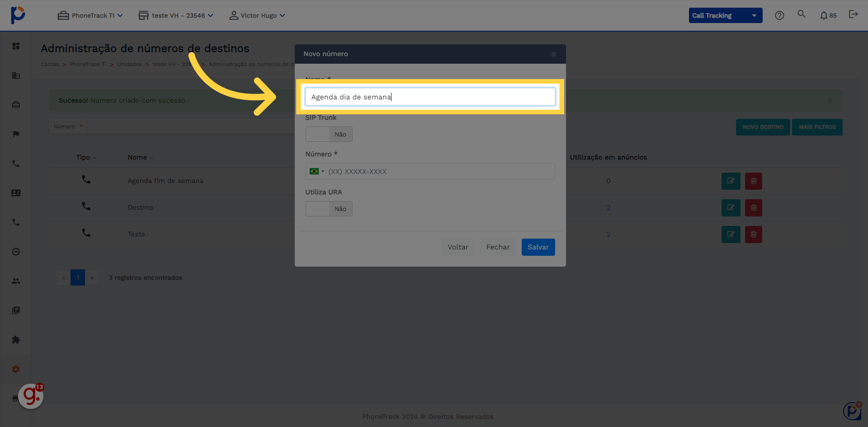Image resolution: width=868 pixels, height=427 pixels.
Task: Toggle the SIP Trunk switch
Action: [x=329, y=134]
